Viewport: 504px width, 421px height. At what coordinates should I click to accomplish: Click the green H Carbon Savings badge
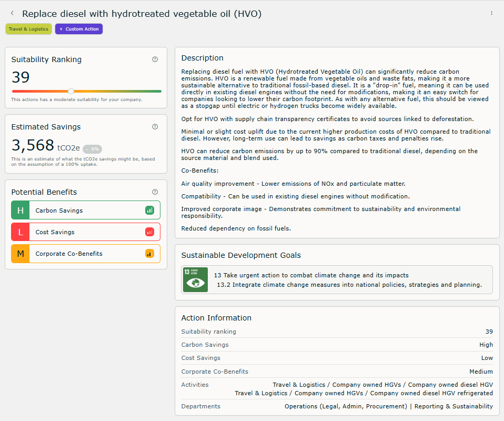21,210
